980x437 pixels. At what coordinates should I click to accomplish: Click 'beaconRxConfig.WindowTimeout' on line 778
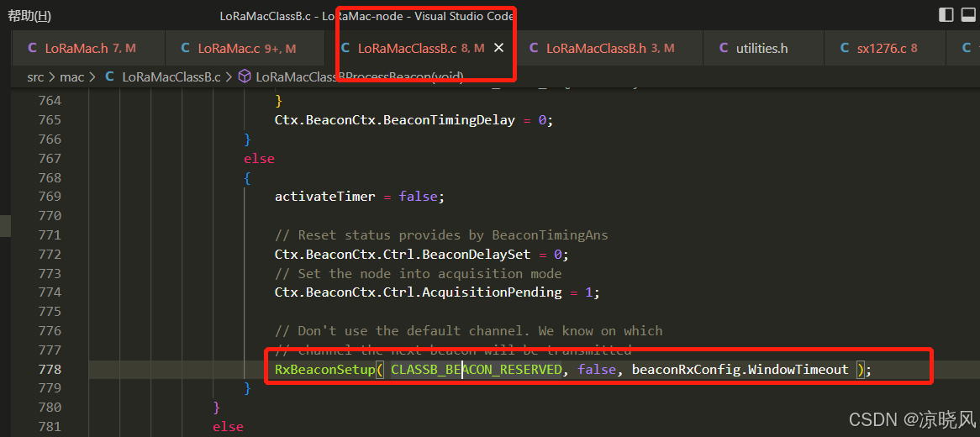[x=740, y=370]
